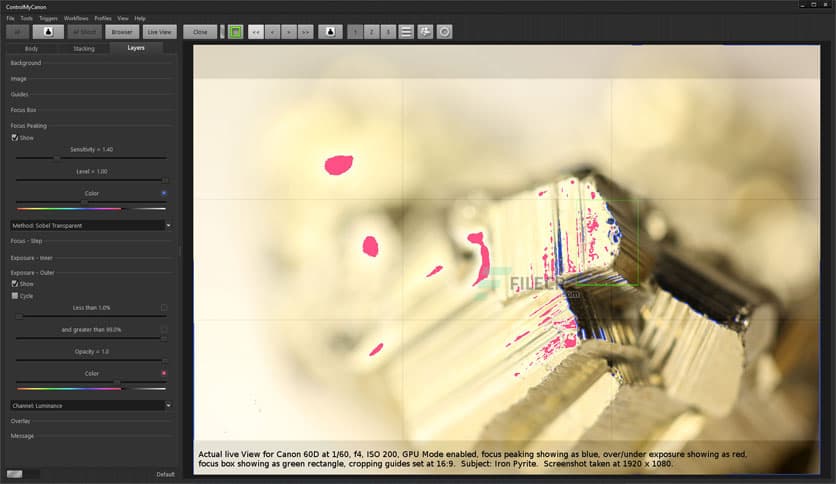Select the Layers tab

click(136, 48)
